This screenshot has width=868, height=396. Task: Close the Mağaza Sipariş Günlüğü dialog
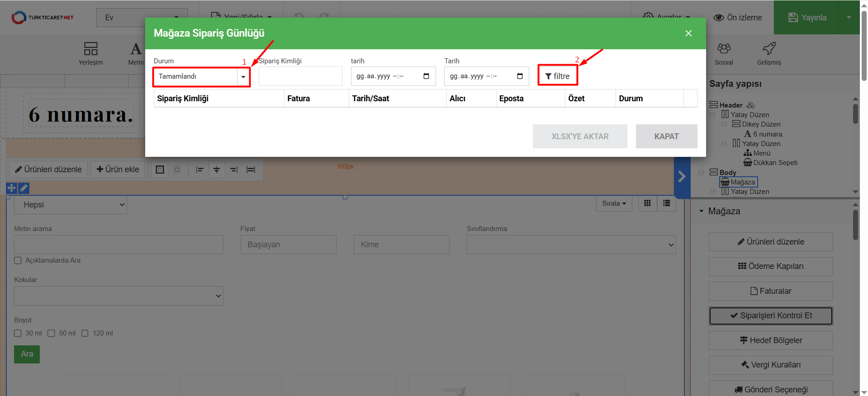[x=688, y=33]
